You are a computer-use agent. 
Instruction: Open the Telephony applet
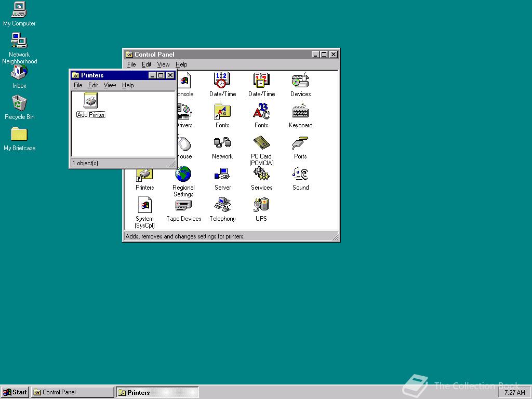click(222, 209)
